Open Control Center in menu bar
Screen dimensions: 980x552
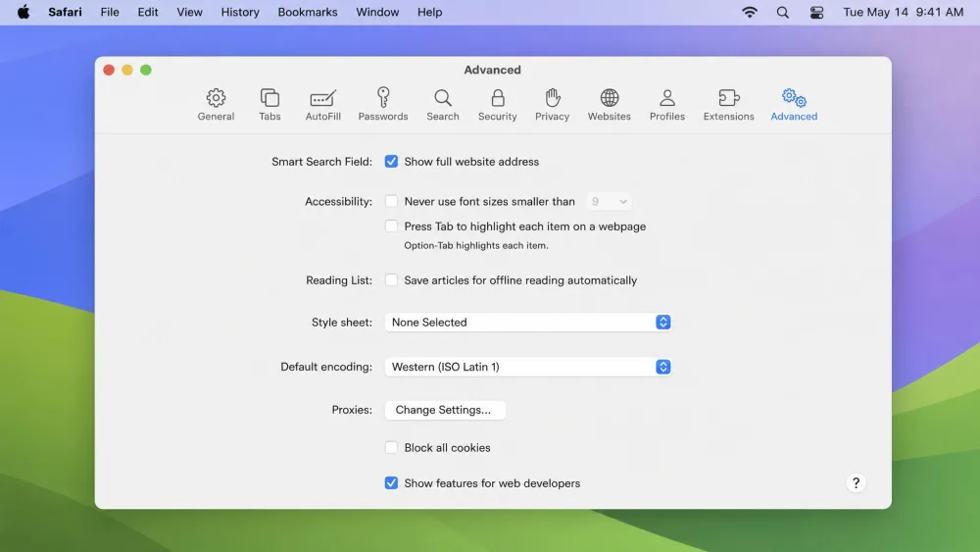[x=816, y=12]
